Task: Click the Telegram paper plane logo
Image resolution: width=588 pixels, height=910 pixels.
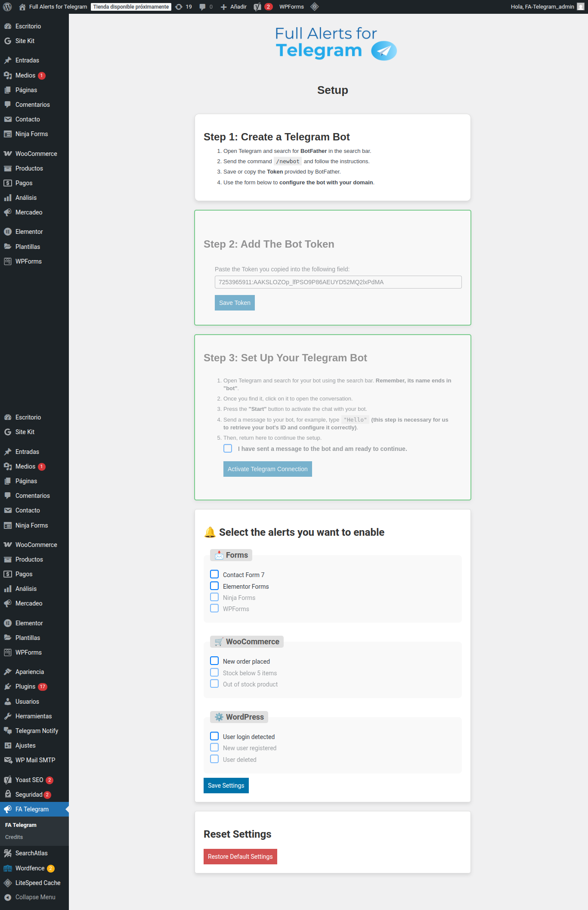Action: click(384, 51)
